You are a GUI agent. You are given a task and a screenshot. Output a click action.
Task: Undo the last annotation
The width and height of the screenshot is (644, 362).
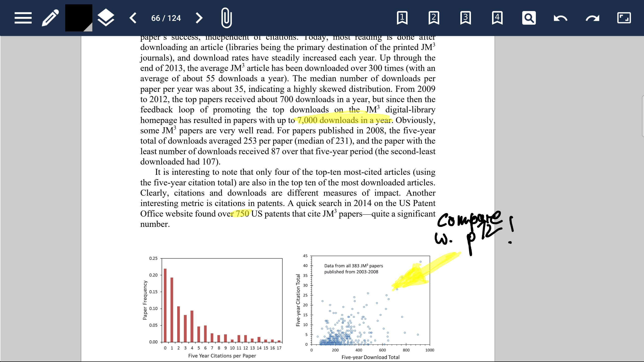[560, 18]
